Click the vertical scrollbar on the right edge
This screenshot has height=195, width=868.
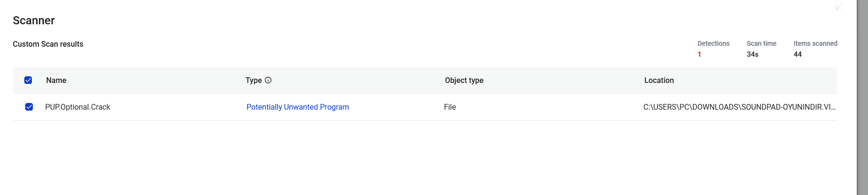click(862, 97)
